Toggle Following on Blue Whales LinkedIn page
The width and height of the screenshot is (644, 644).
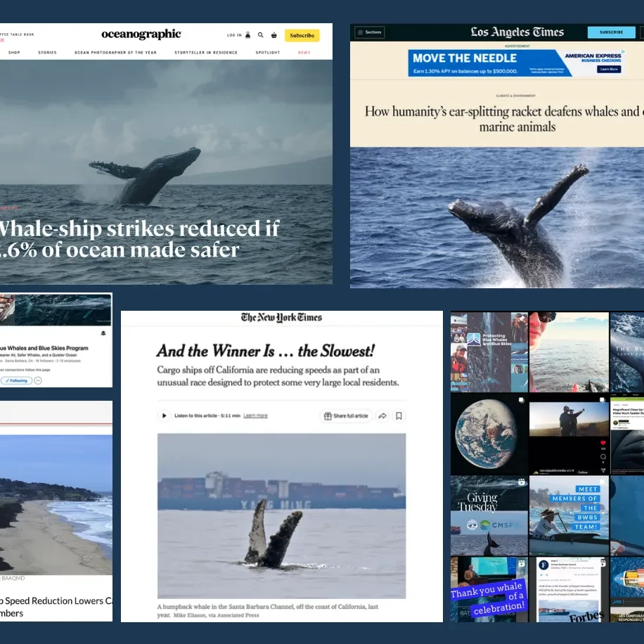(18, 380)
